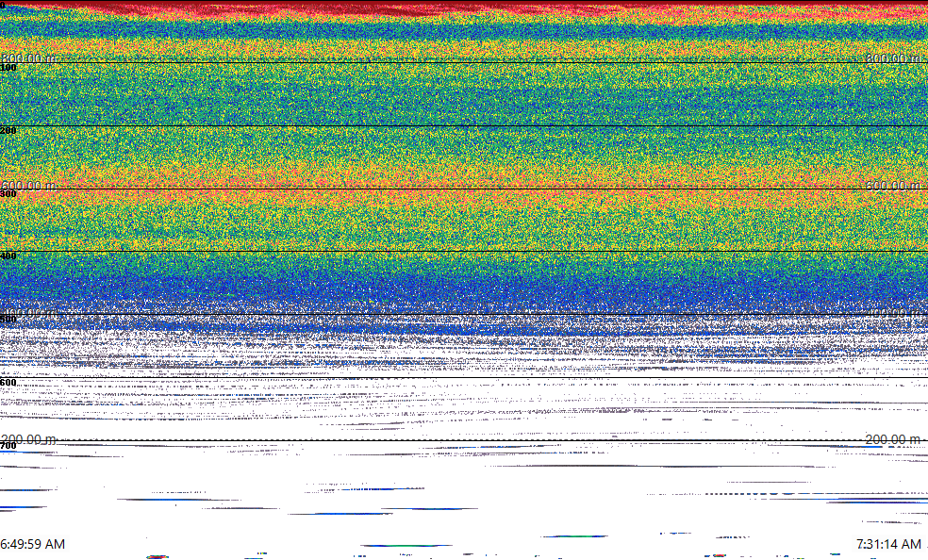Click the right-side 800.00 m range label
Image resolution: width=928 pixels, height=560 pixels.
[x=893, y=58]
